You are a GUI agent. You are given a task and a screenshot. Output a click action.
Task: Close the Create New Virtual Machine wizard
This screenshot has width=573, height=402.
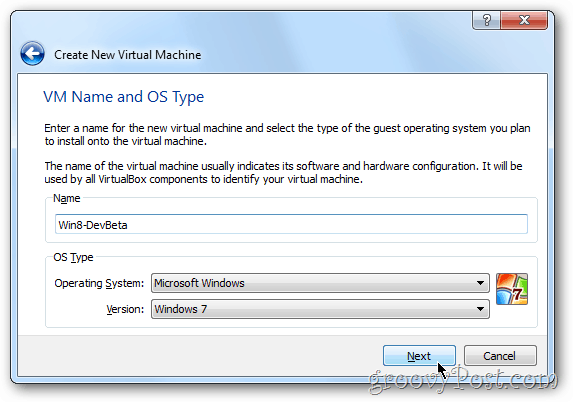[524, 20]
